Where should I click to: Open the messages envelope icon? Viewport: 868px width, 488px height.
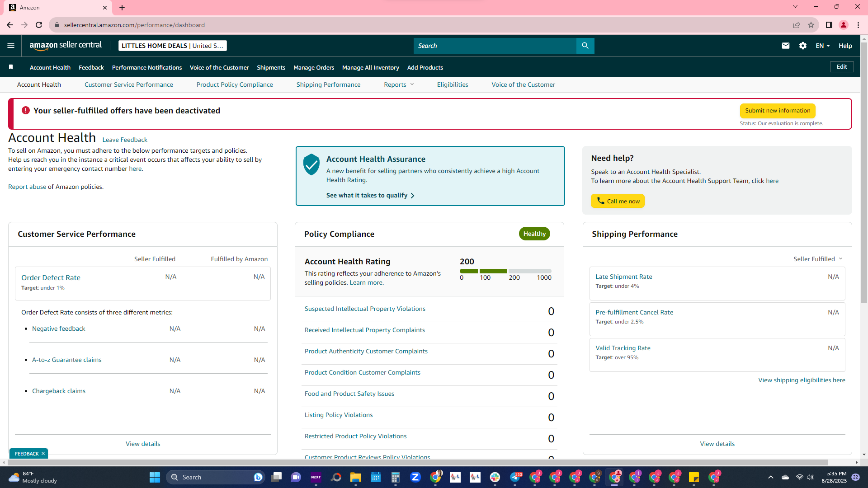pos(786,46)
